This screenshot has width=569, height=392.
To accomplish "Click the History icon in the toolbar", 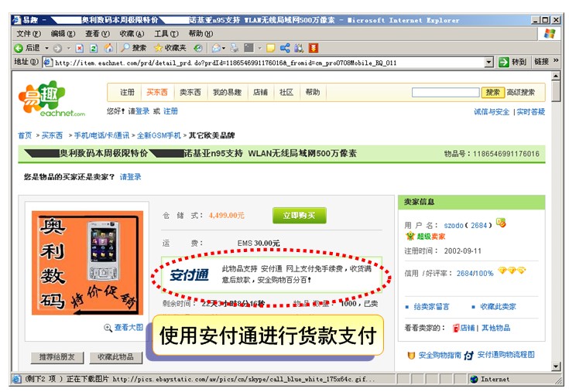I will [198, 48].
